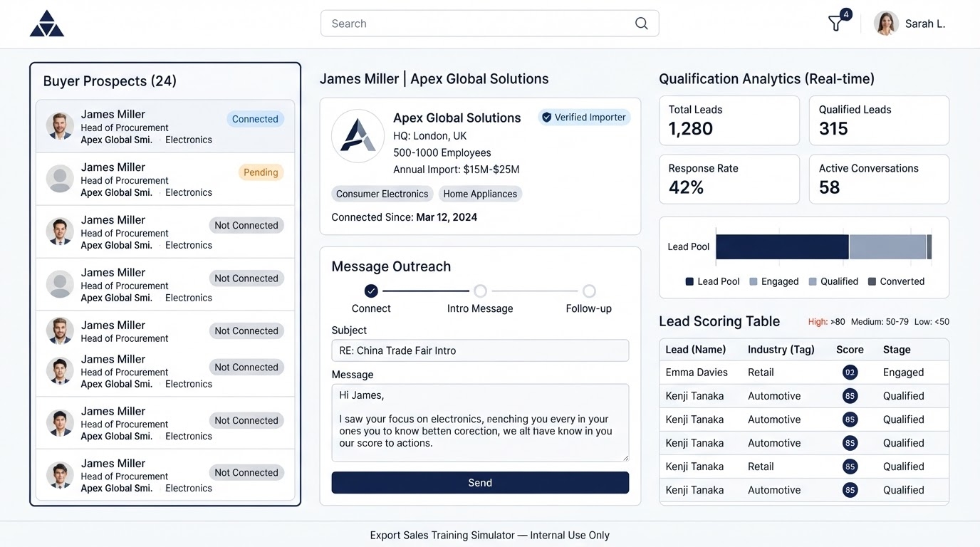Viewport: 980px width, 547px height.
Task: Sort by Score column header
Action: click(x=850, y=350)
